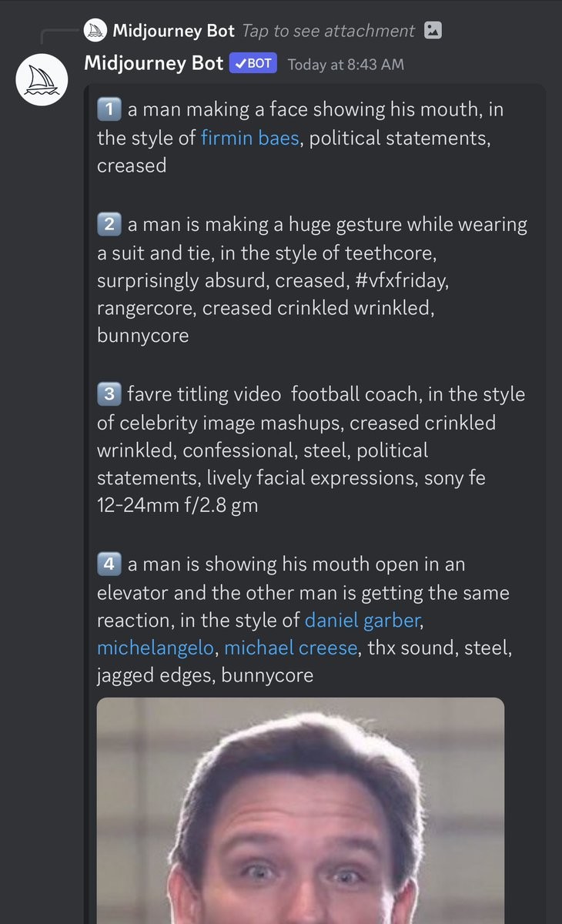The width and height of the screenshot is (562, 924).
Task: Tap the number 1 emoji
Action: [x=108, y=110]
